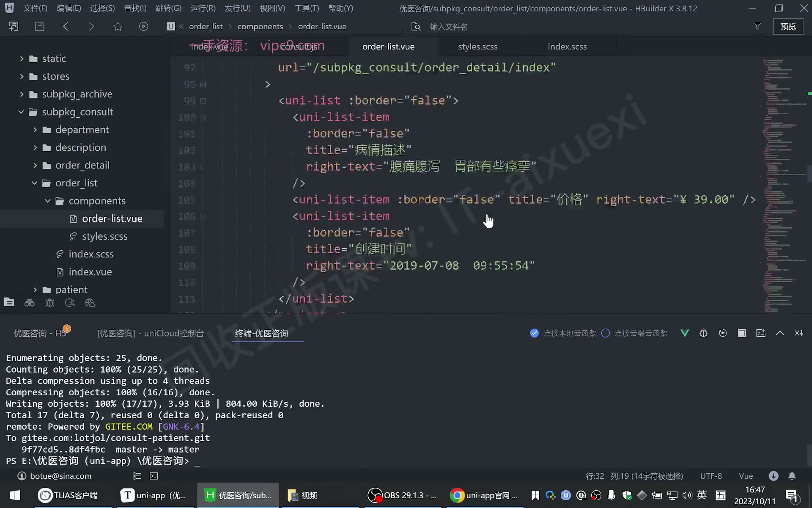The width and height of the screenshot is (812, 508).
Task: Open the binoculars search icon in sidebar footer
Action: tap(29, 303)
